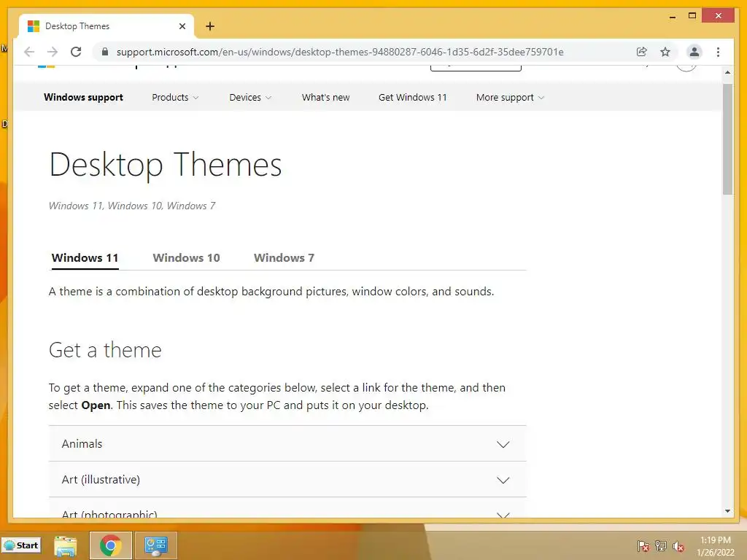Open File Explorer from the taskbar

65,545
